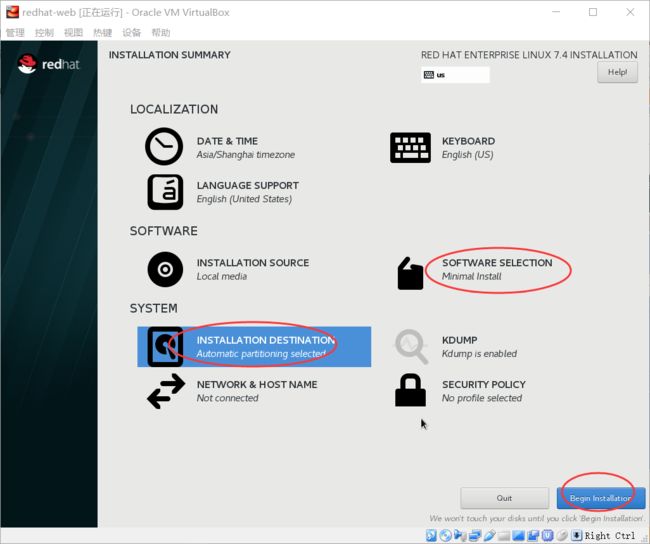The height and width of the screenshot is (544, 650).
Task: Click video capture indicator in status bar
Action: tap(533, 535)
